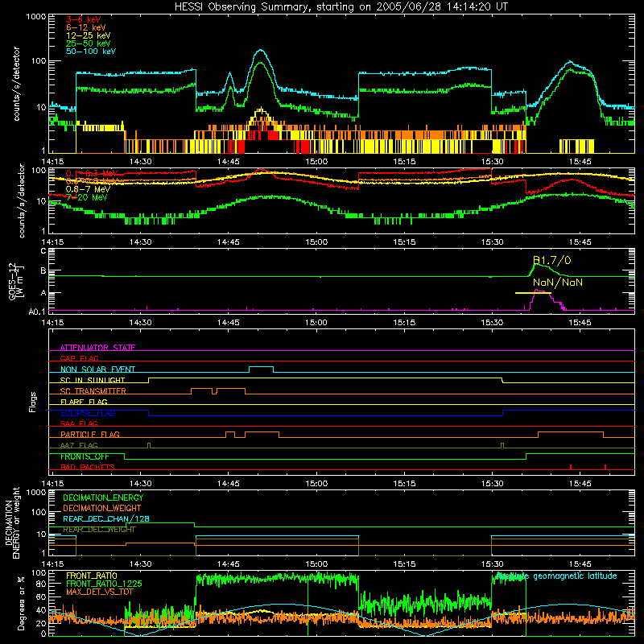This screenshot has height=644, width=644.
Task: Click the REAR_DEC_WEIGHT legend label
Action: click(x=99, y=530)
